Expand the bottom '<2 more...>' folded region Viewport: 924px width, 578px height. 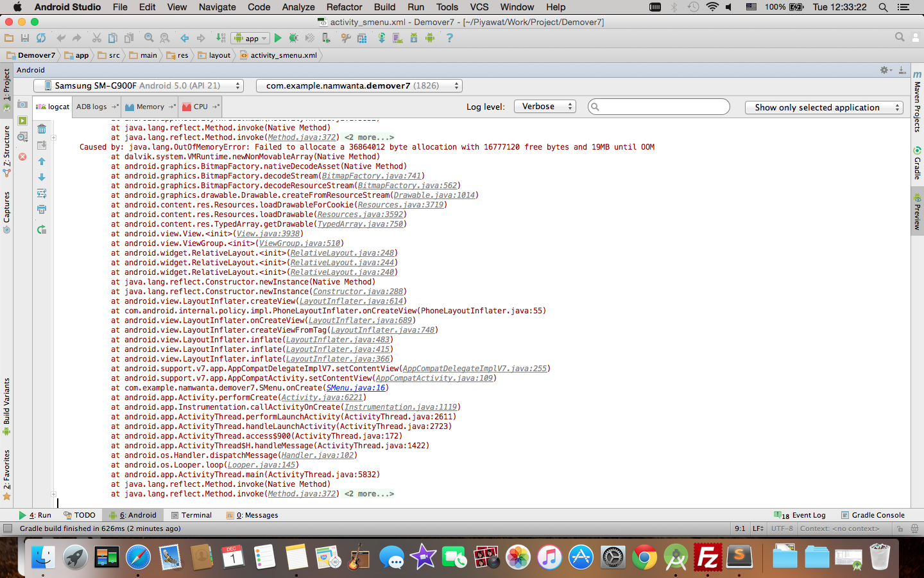click(369, 494)
